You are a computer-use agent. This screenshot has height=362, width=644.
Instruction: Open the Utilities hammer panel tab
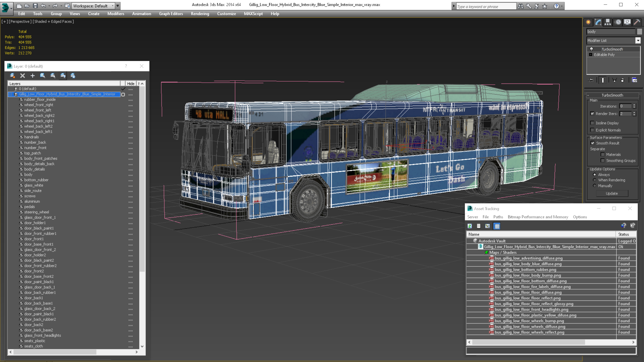637,22
